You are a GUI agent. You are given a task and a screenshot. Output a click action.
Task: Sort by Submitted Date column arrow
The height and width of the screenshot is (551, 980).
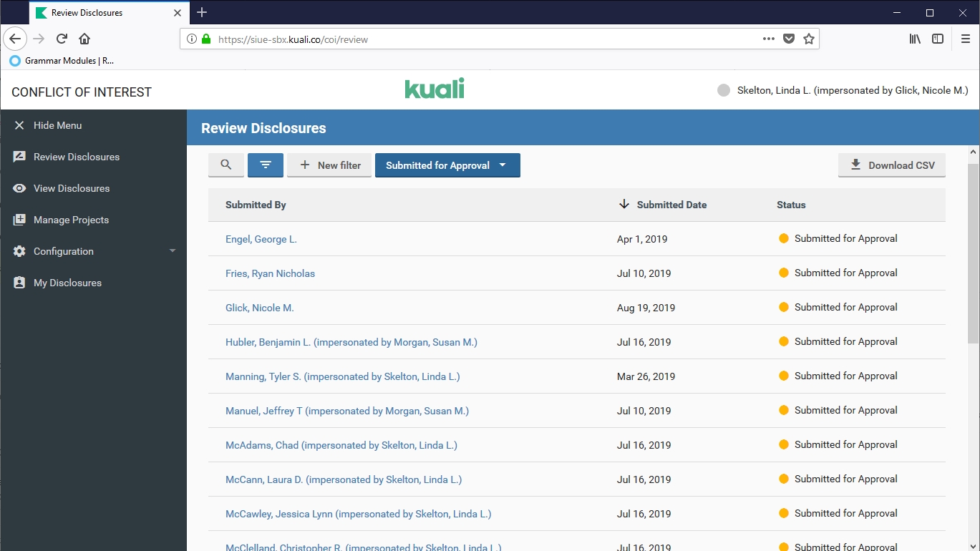(x=624, y=205)
